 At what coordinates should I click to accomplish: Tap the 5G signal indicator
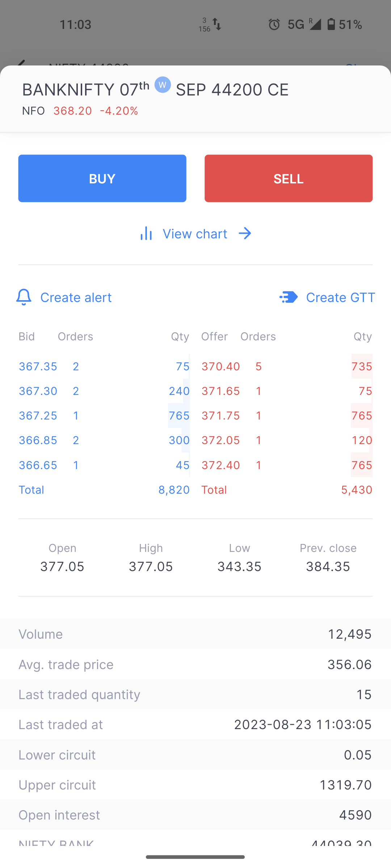pyautogui.click(x=296, y=25)
